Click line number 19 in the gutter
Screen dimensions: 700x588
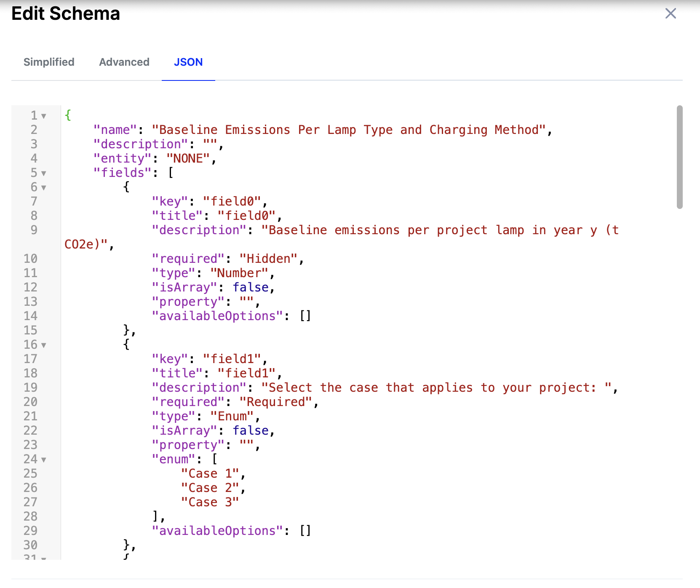pyautogui.click(x=30, y=388)
